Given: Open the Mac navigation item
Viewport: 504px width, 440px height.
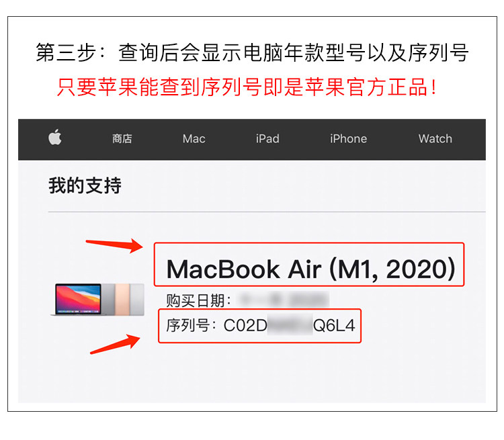Looking at the screenshot, I should point(194,139).
